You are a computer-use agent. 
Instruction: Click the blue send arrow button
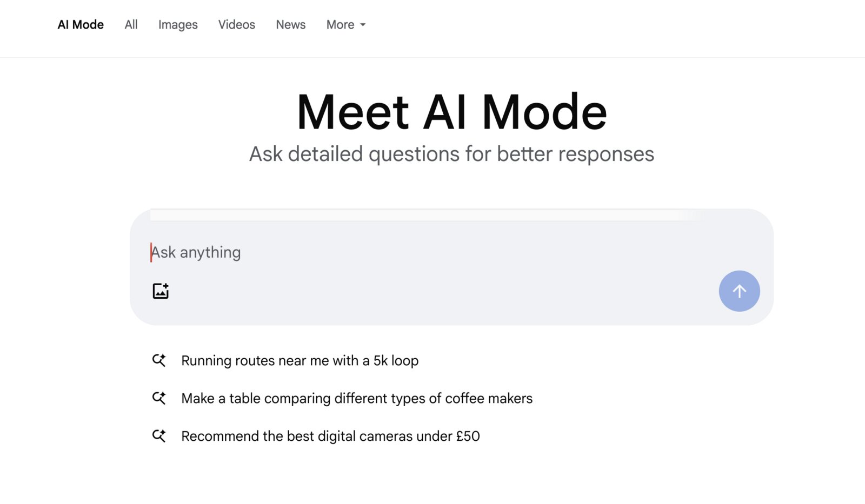coord(739,291)
